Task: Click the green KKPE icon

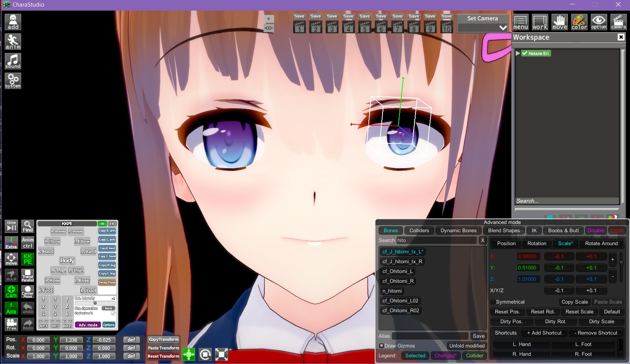Action: (27, 259)
